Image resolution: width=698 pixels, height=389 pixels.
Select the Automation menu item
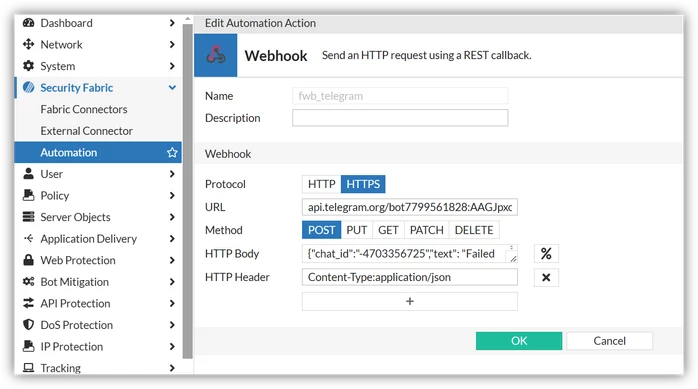tap(98, 152)
